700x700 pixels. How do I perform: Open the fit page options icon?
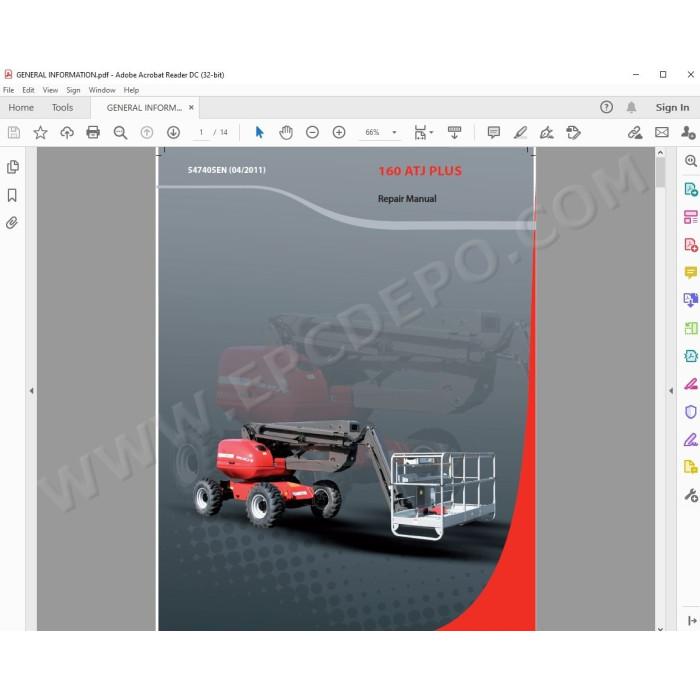click(420, 133)
